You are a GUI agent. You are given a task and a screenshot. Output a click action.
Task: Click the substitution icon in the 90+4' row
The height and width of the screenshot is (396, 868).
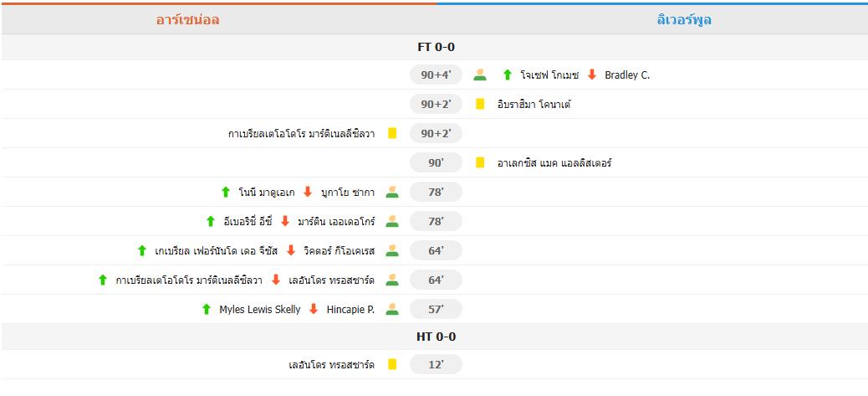pyautogui.click(x=480, y=75)
